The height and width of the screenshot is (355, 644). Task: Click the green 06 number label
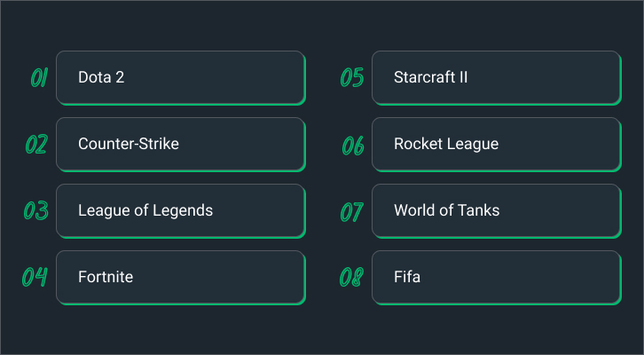click(353, 146)
